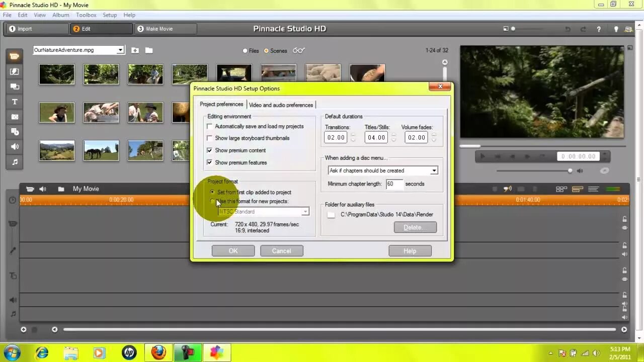Image resolution: width=644 pixels, height=362 pixels.
Task: Open the Titles album tab icon
Action: 14,102
